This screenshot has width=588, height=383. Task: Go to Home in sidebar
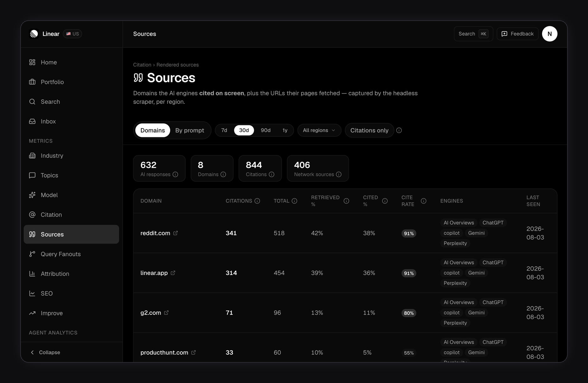click(x=71, y=62)
